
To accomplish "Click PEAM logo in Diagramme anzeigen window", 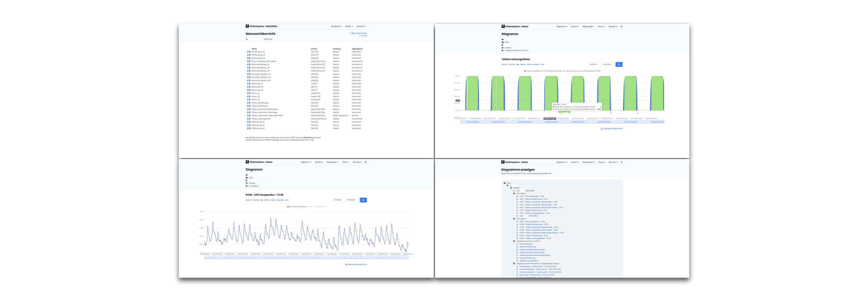I will pos(503,162).
